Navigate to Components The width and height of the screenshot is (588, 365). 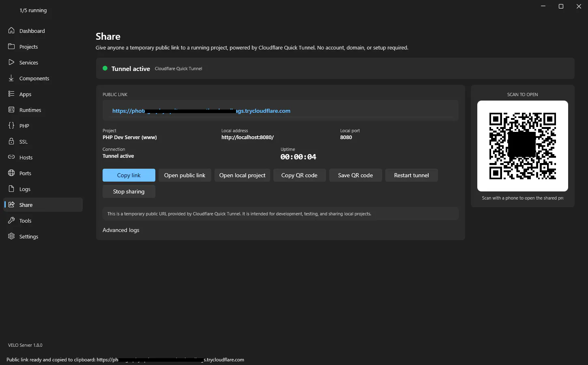[x=43, y=78]
